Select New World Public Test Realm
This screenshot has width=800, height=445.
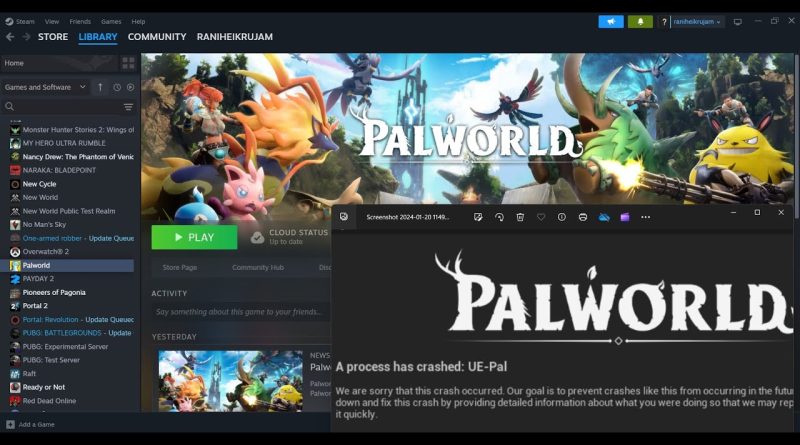tap(67, 211)
